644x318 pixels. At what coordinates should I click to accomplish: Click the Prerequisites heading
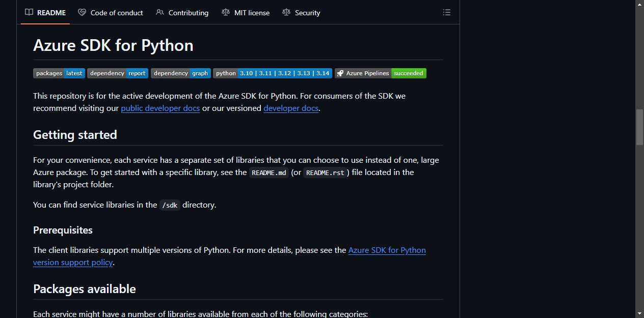pos(63,230)
